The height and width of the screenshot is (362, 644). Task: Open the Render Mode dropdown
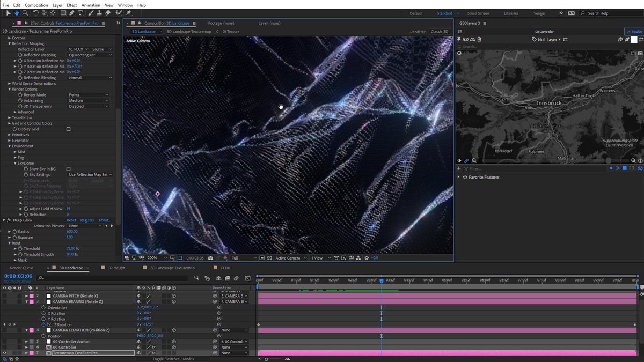tap(90, 95)
